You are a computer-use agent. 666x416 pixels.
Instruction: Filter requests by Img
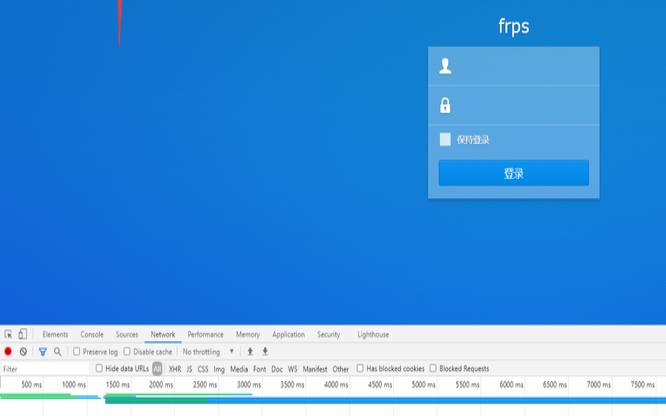tap(219, 369)
